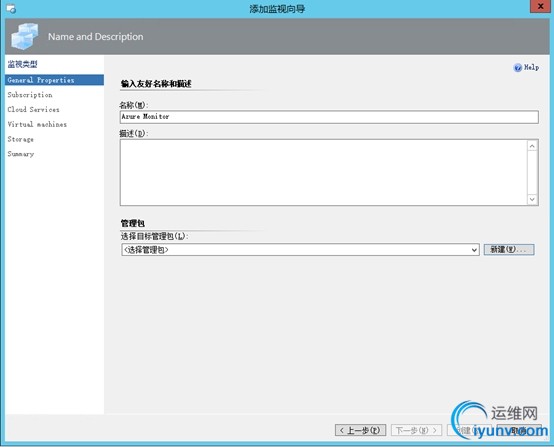Open the Storage step

[20, 139]
